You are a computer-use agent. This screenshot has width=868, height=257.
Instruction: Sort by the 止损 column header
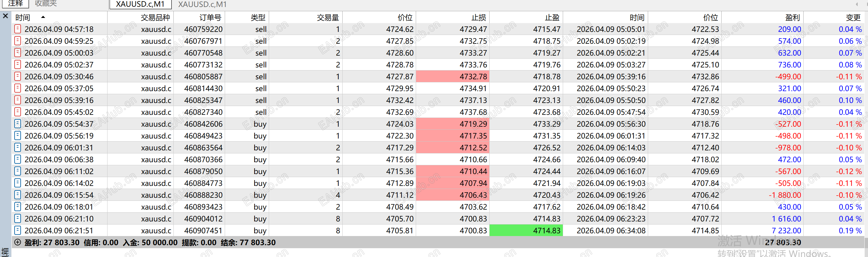click(x=453, y=17)
